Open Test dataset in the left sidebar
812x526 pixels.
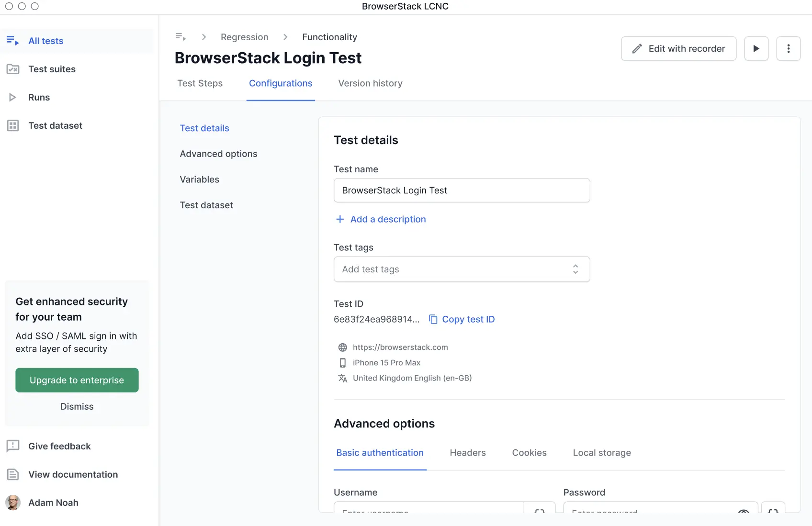(55, 126)
